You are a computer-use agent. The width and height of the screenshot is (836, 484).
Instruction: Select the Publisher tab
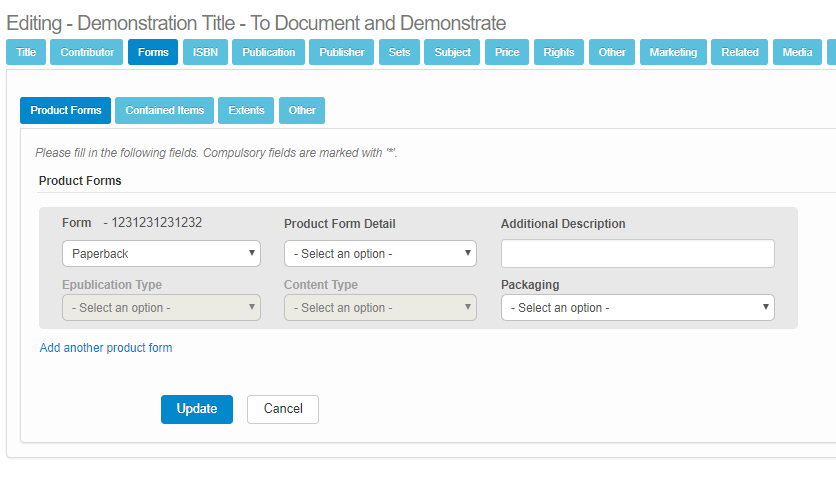tap(342, 52)
